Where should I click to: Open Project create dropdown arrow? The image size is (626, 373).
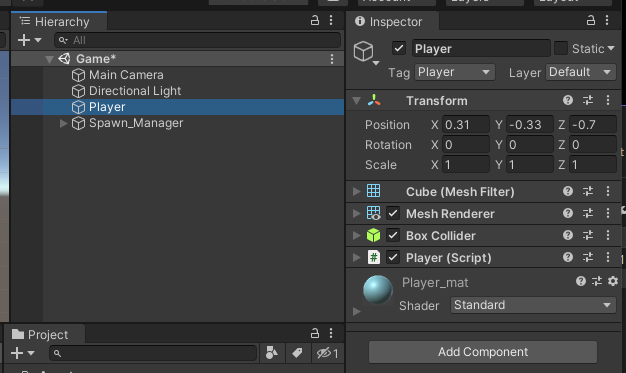point(31,353)
